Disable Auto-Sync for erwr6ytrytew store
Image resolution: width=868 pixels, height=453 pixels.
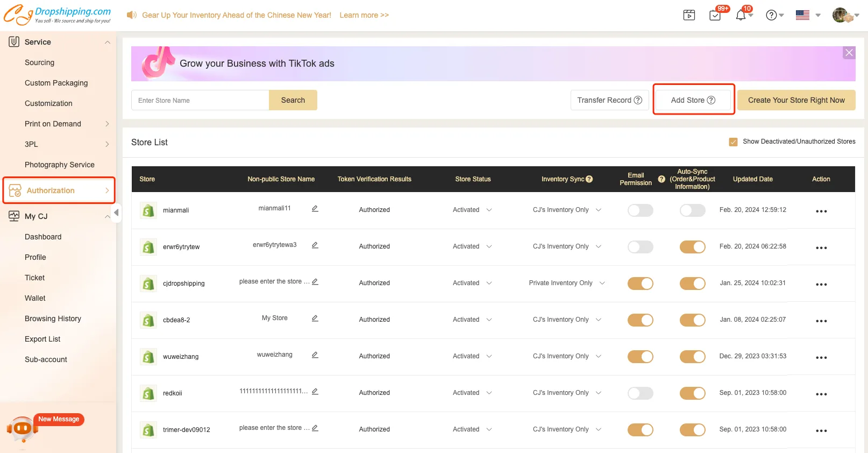coord(692,246)
